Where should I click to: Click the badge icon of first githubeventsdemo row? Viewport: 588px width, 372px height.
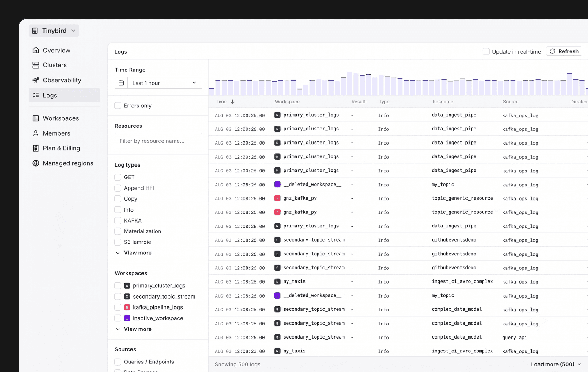277,240
